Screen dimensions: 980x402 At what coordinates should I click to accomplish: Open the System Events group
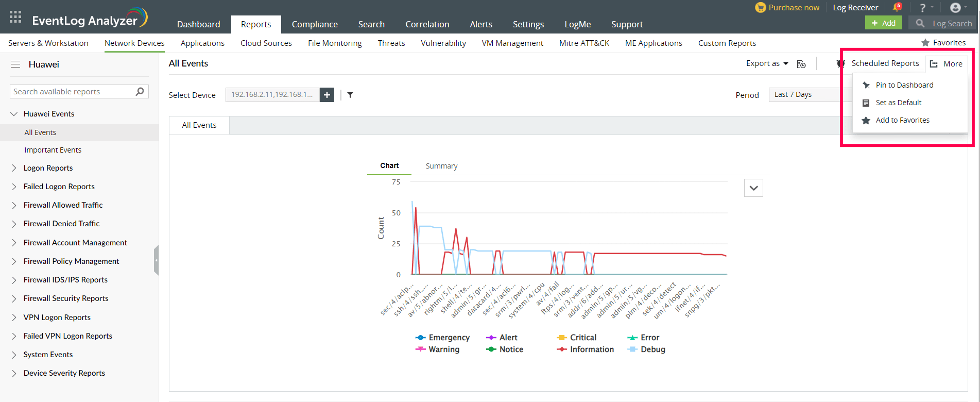(x=48, y=355)
